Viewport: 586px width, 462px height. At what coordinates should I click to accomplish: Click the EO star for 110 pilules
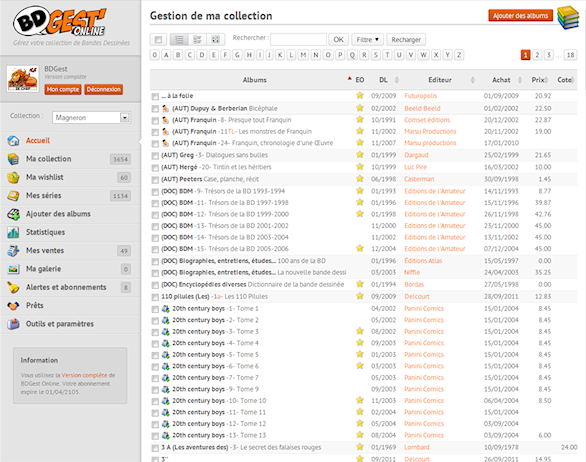pos(360,296)
